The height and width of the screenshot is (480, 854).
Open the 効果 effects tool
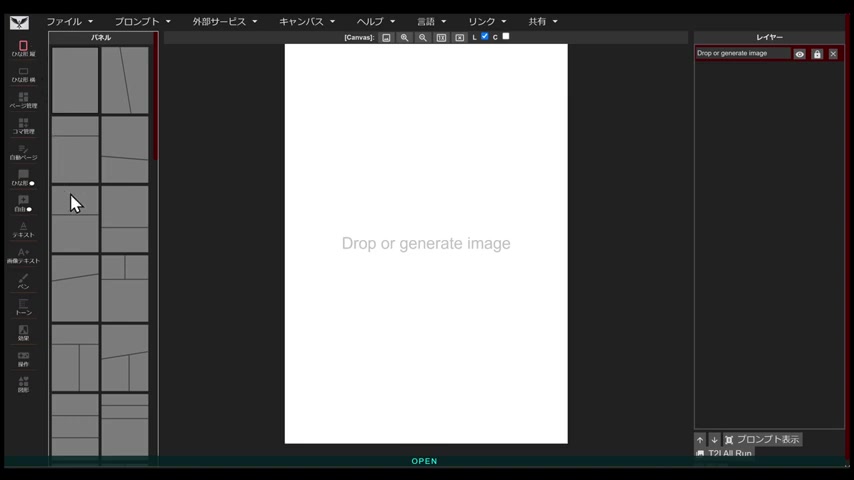(23, 333)
